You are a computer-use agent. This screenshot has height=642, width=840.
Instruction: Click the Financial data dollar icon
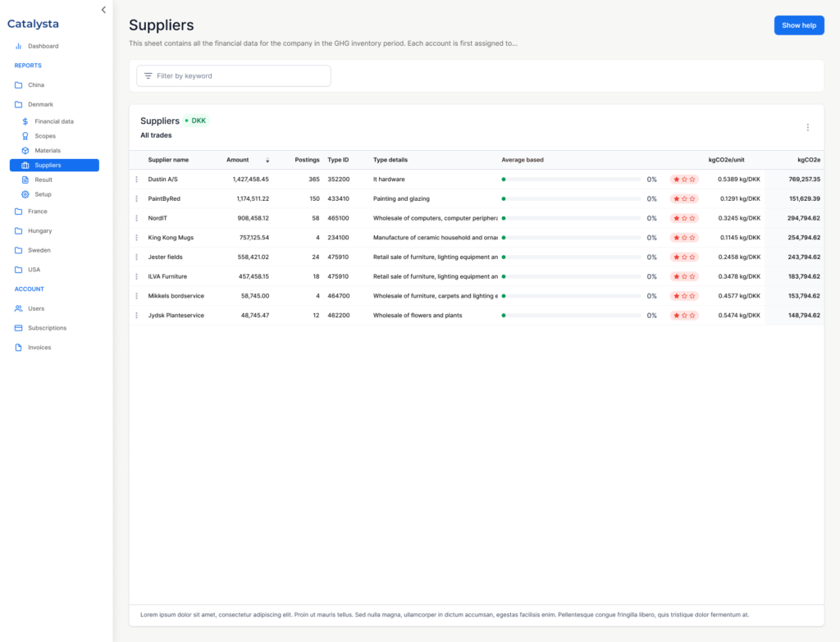click(x=25, y=121)
